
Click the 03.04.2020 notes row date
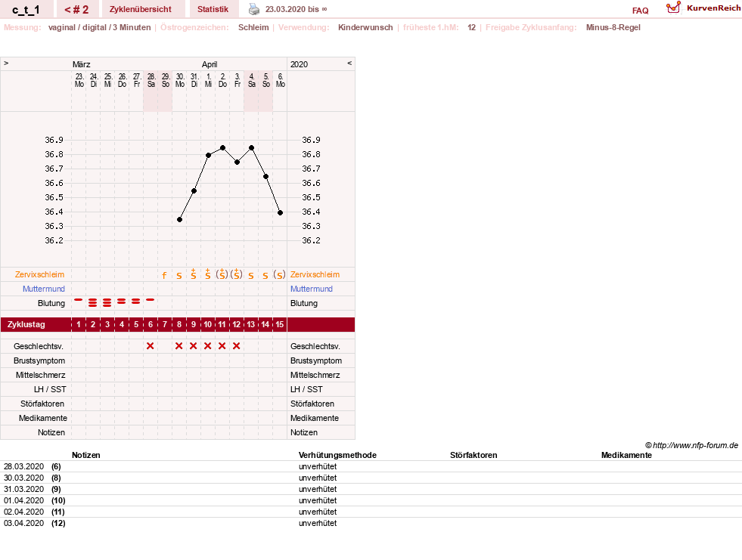click(x=23, y=523)
